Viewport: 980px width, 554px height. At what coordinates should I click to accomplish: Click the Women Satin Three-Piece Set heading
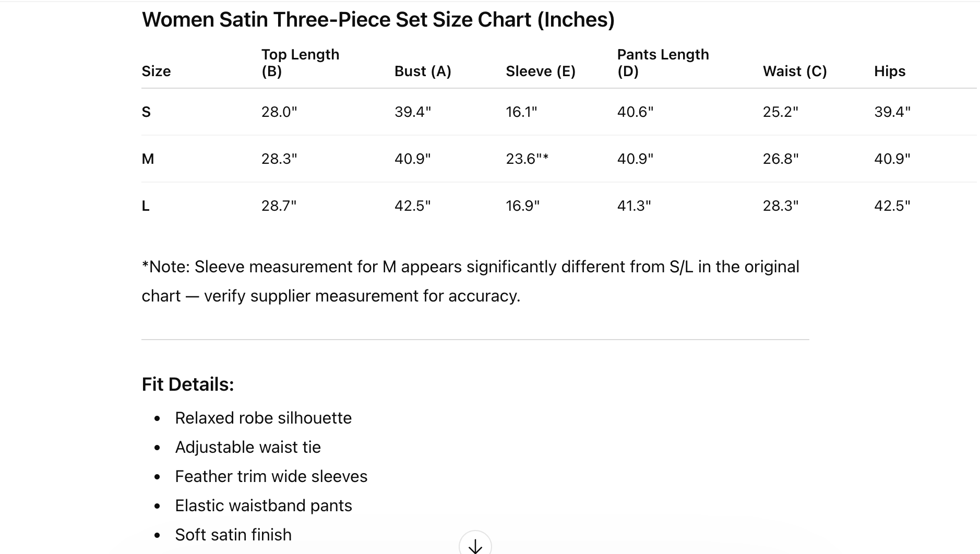point(378,20)
